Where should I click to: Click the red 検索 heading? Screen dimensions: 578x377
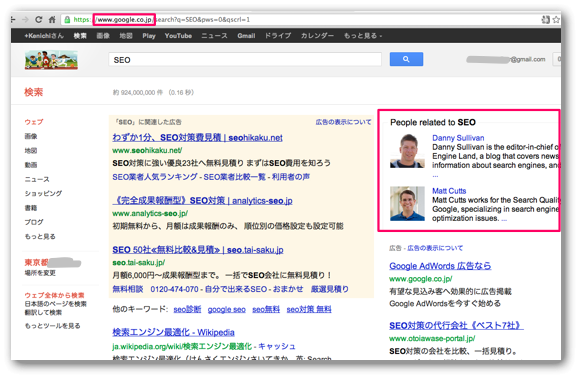[x=34, y=92]
